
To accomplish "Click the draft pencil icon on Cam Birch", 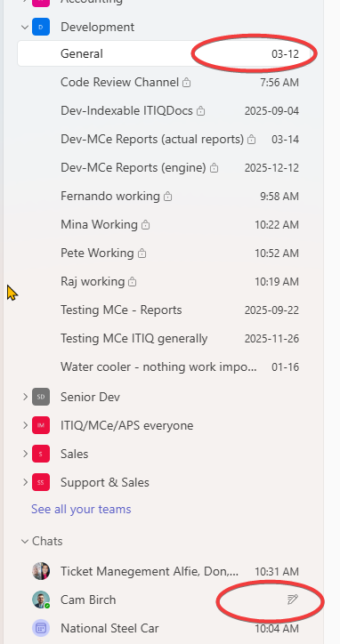I will pyautogui.click(x=292, y=600).
